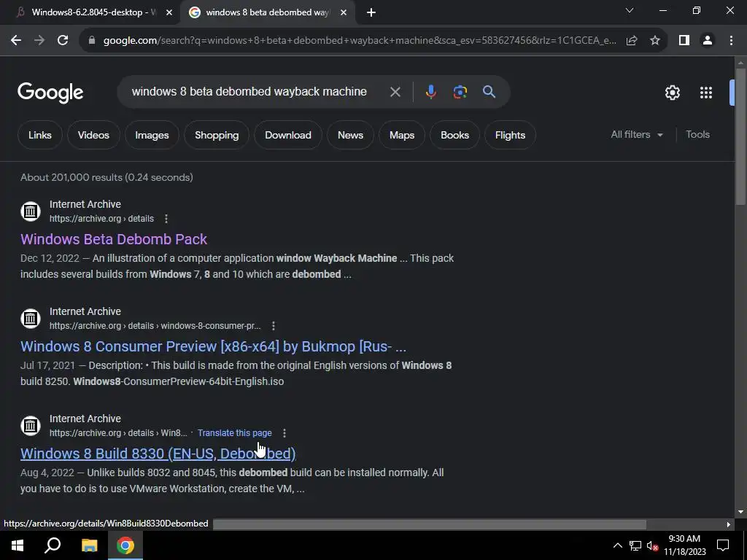Go back with the browser back arrow
The image size is (747, 560).
coord(16,41)
